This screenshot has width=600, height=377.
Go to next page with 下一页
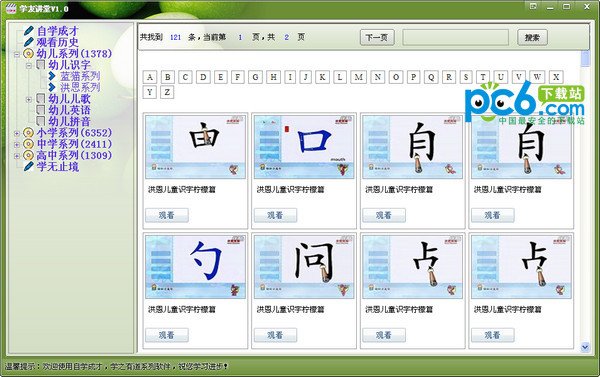click(377, 38)
